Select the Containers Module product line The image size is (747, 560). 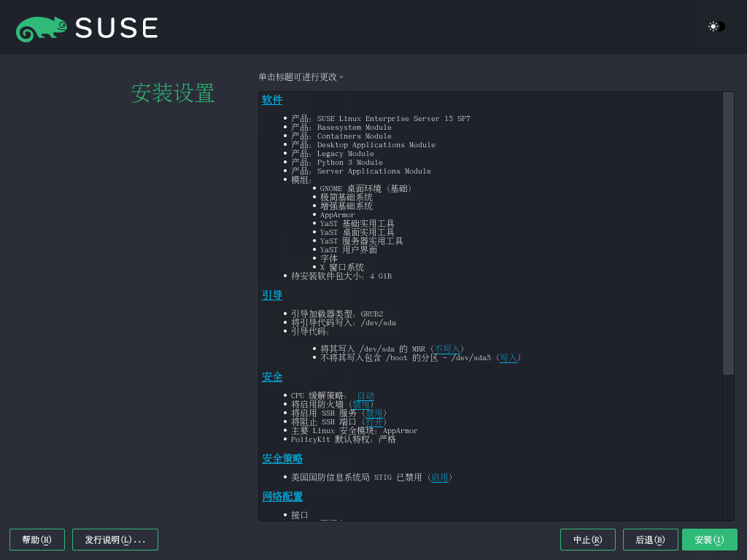tap(341, 136)
